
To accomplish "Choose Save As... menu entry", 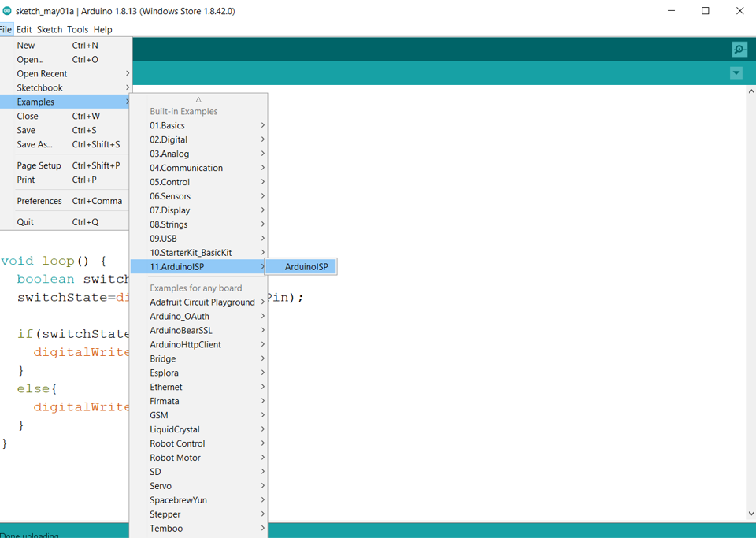I will 66,144.
